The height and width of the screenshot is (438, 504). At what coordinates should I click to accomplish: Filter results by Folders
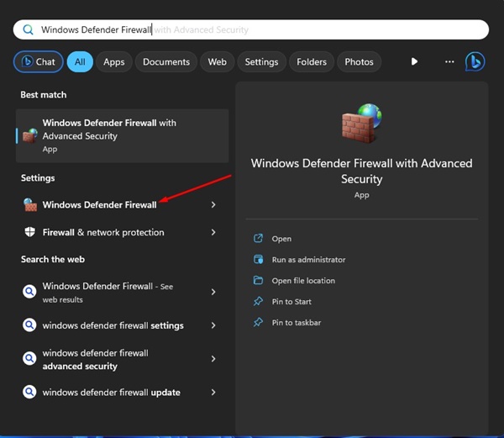click(312, 61)
